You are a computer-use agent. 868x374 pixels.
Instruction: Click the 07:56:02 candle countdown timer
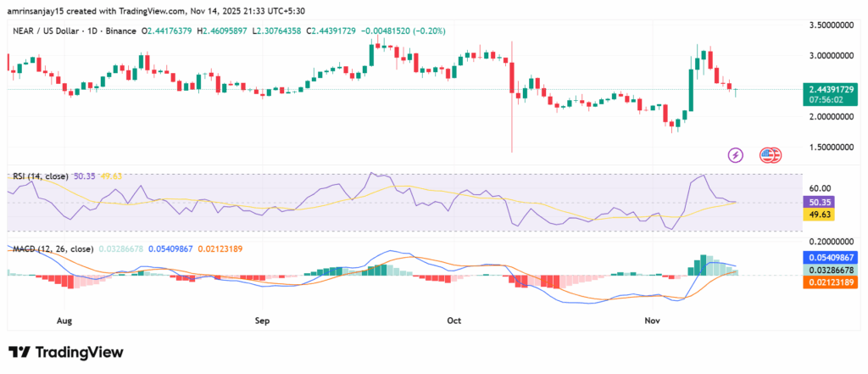[825, 99]
